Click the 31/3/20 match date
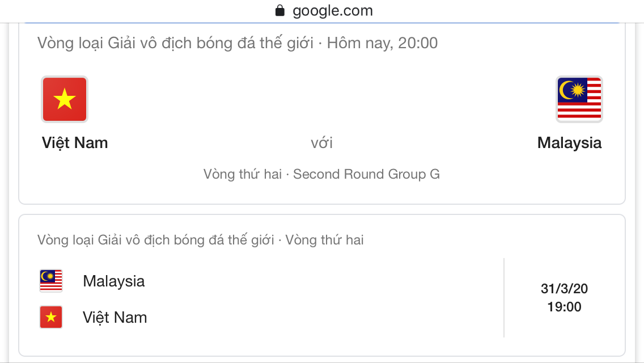The width and height of the screenshot is (644, 363). 564,289
